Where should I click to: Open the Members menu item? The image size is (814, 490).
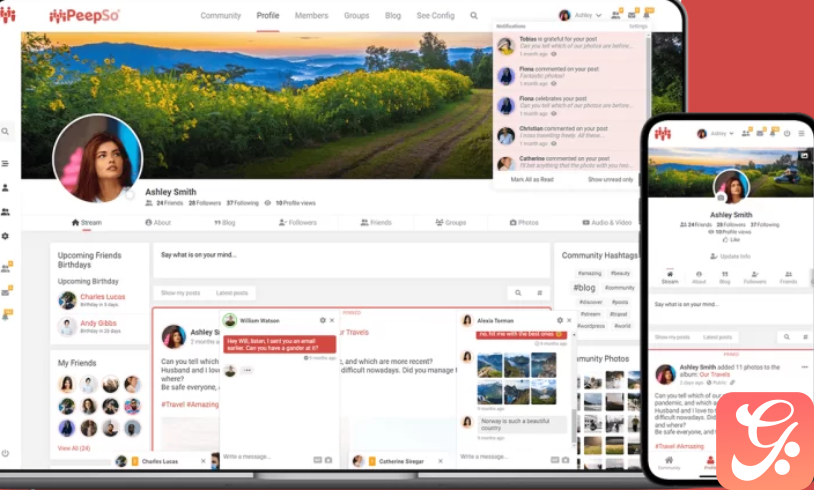311,16
